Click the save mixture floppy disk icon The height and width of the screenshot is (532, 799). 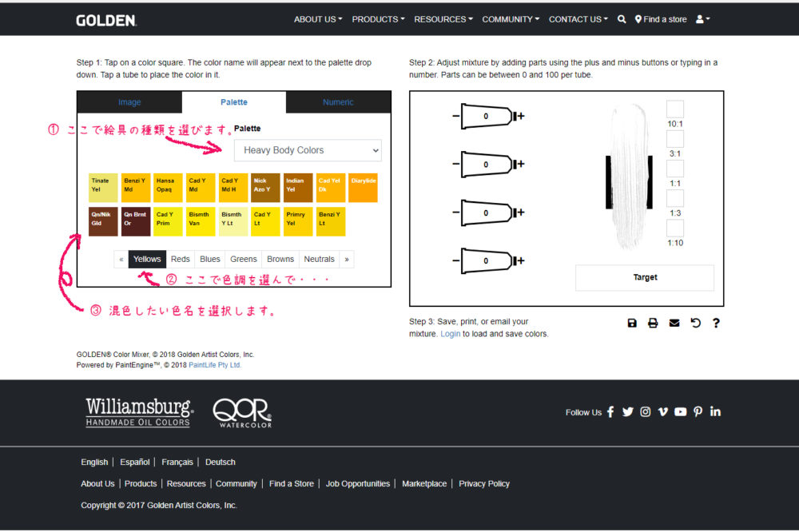click(632, 323)
